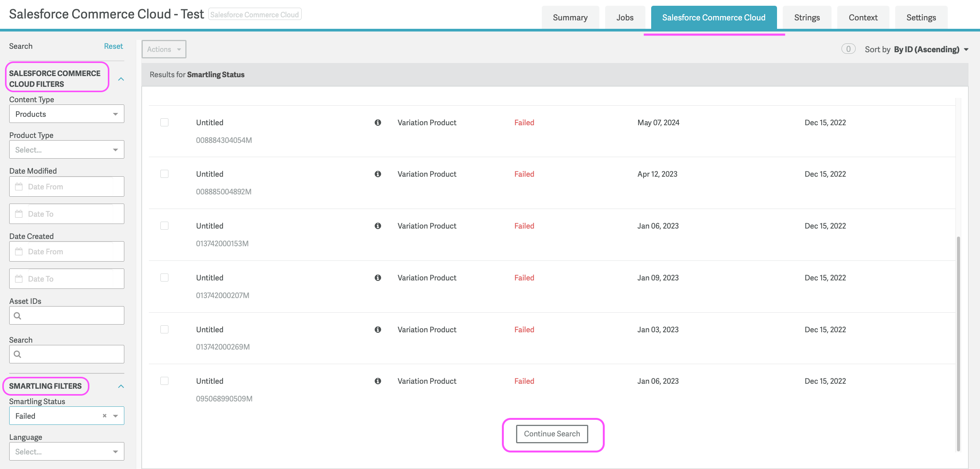Check the row checkbox for product 013742000269M

point(165,329)
